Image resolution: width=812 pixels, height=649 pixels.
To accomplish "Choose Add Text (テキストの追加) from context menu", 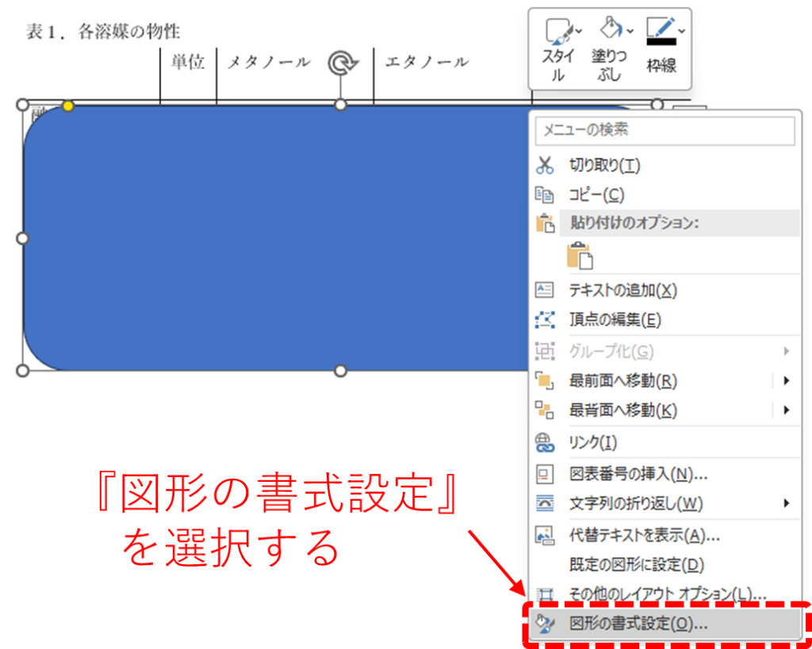I will click(622, 290).
